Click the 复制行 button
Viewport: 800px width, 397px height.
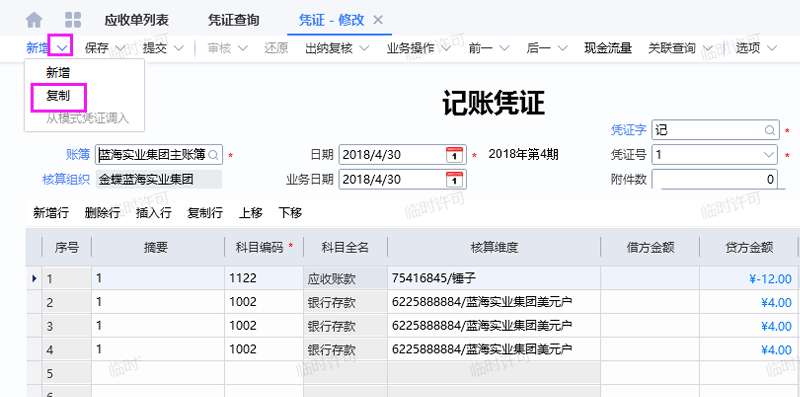205,213
